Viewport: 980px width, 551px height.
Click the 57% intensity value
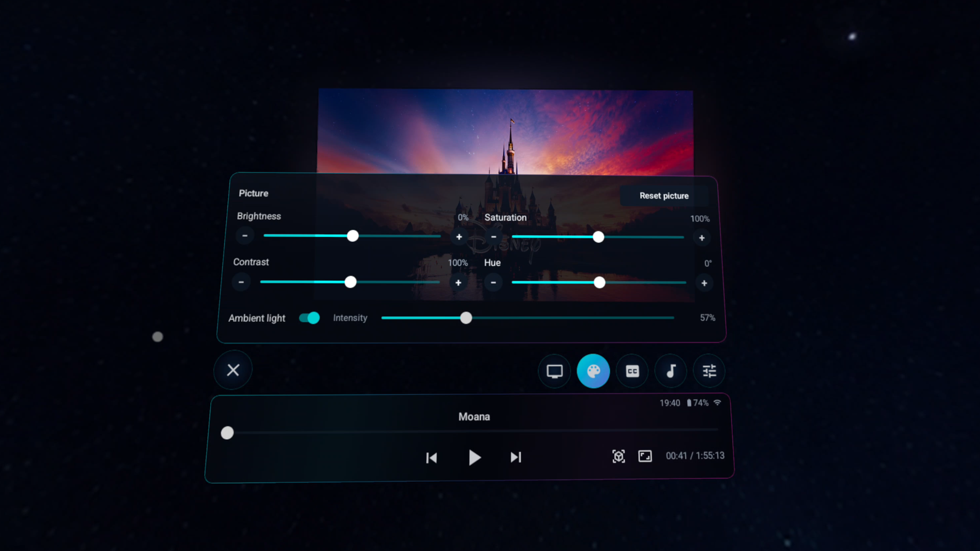point(707,318)
